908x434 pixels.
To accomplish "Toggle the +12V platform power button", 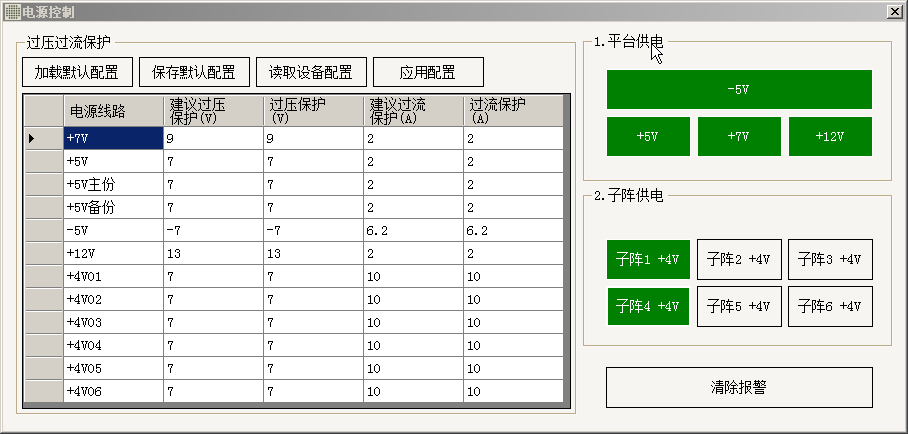I will tap(830, 137).
